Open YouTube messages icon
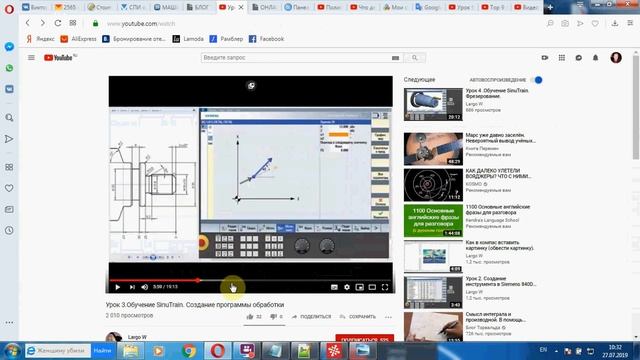640x360 pixels. (579, 58)
